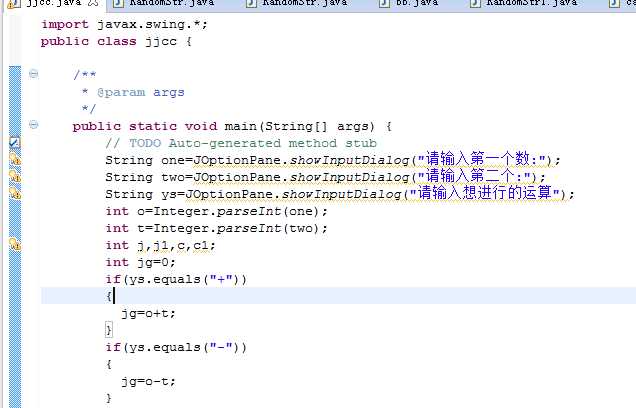This screenshot has height=408, width=636.
Task: Click warning marker beside String ys line
Action: (15, 193)
